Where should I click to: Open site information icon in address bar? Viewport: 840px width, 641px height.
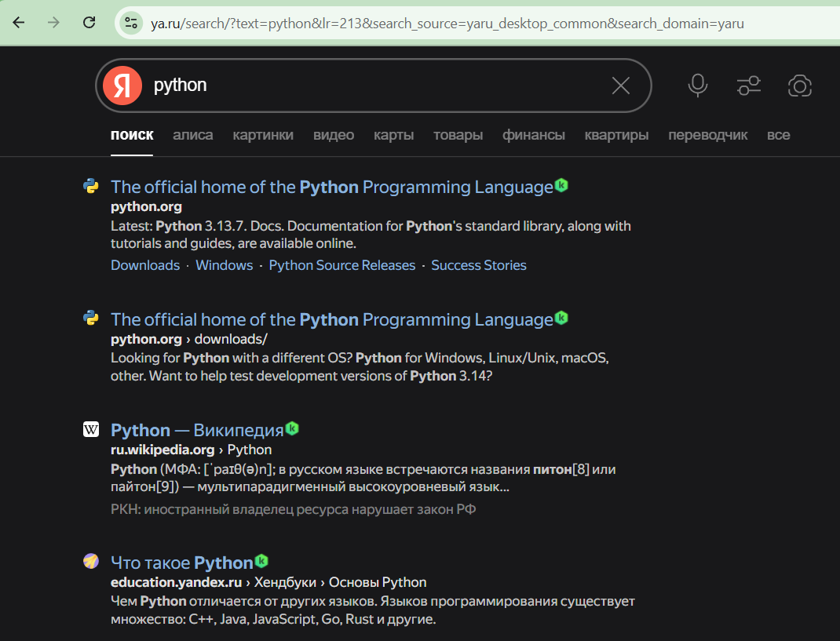tap(131, 23)
